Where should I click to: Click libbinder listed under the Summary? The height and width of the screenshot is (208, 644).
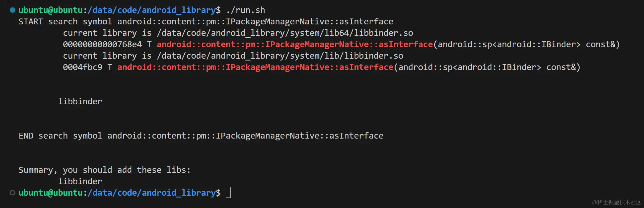pos(80,181)
